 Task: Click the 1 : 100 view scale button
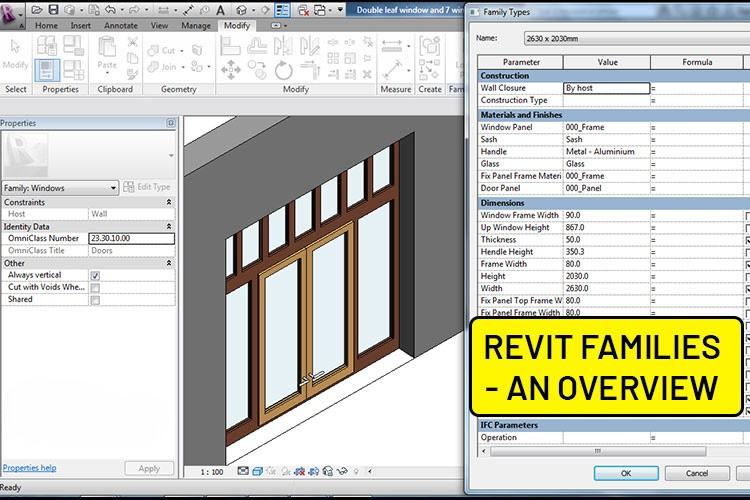tap(212, 472)
